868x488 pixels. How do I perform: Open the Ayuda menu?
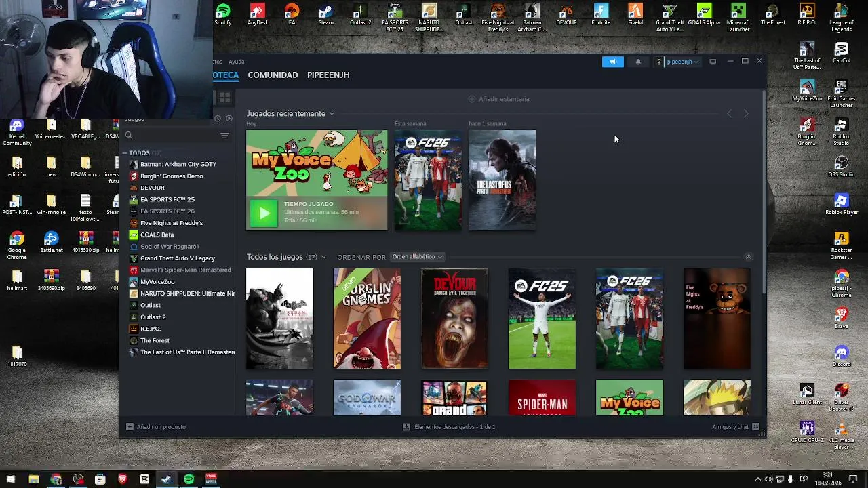pos(237,62)
